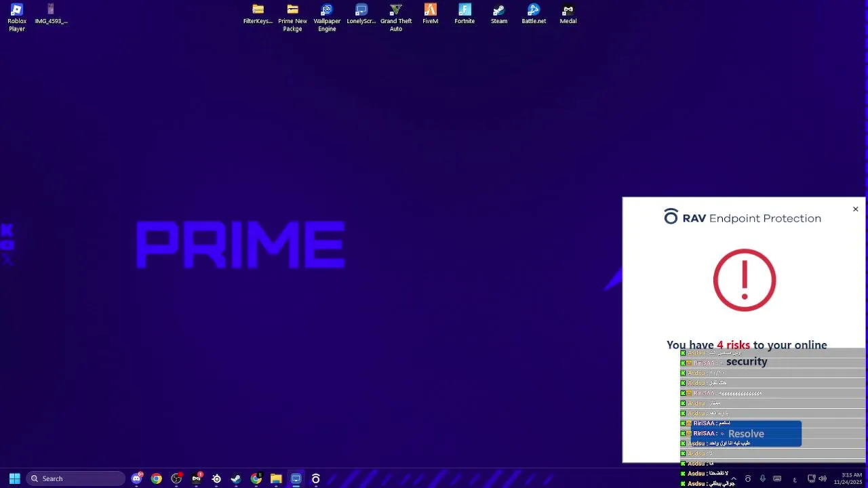Open Discord from the taskbar

[x=137, y=479]
